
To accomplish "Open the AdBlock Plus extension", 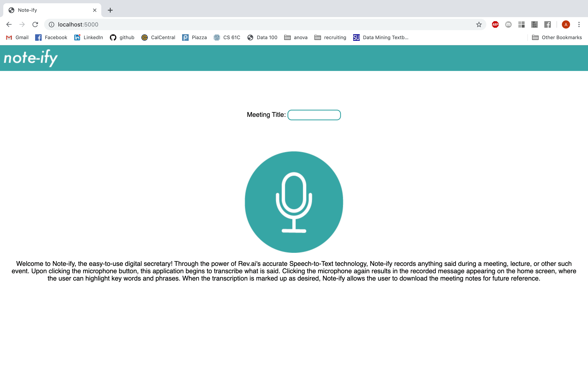I will click(495, 24).
